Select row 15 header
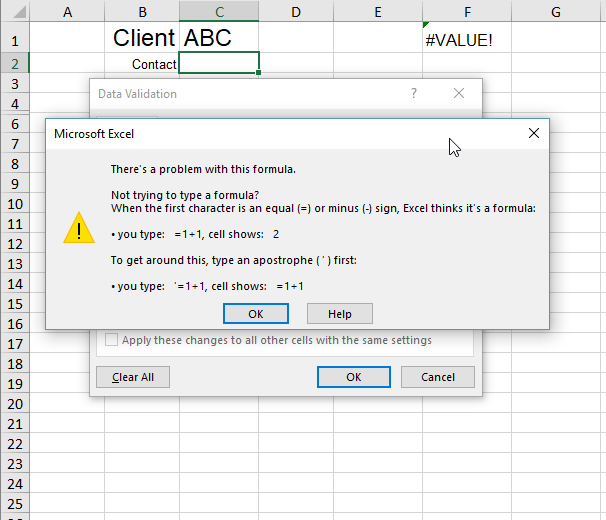The width and height of the screenshot is (606, 520). click(15, 304)
